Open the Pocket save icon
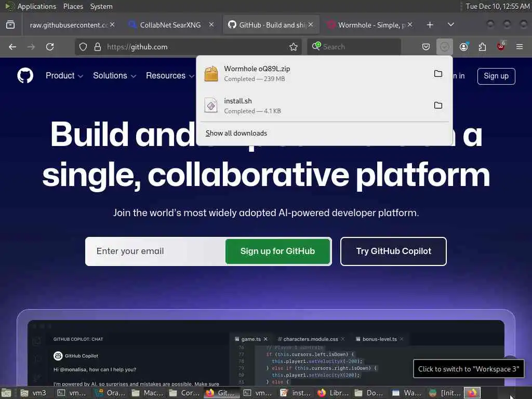 click(x=426, y=47)
